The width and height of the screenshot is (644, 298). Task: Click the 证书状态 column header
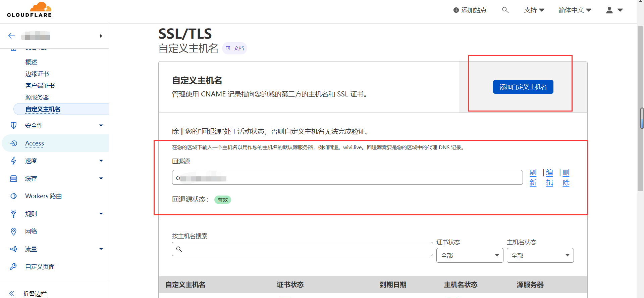(290, 285)
